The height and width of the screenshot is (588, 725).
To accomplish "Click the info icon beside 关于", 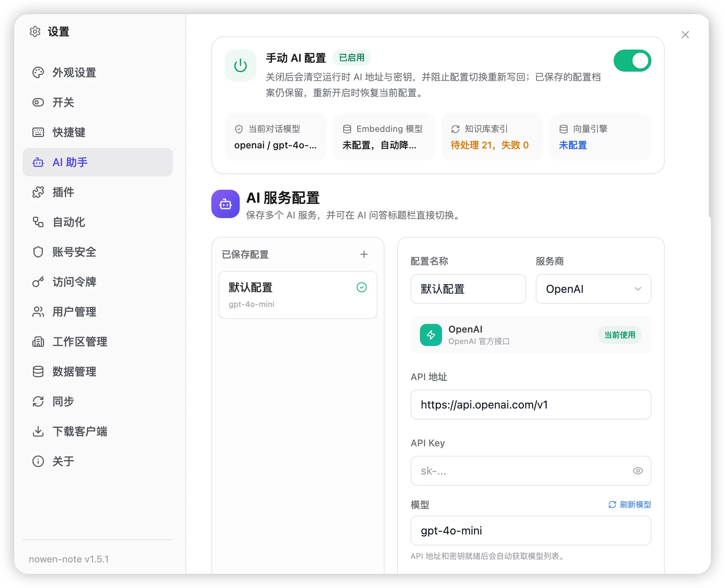I will pos(38,461).
